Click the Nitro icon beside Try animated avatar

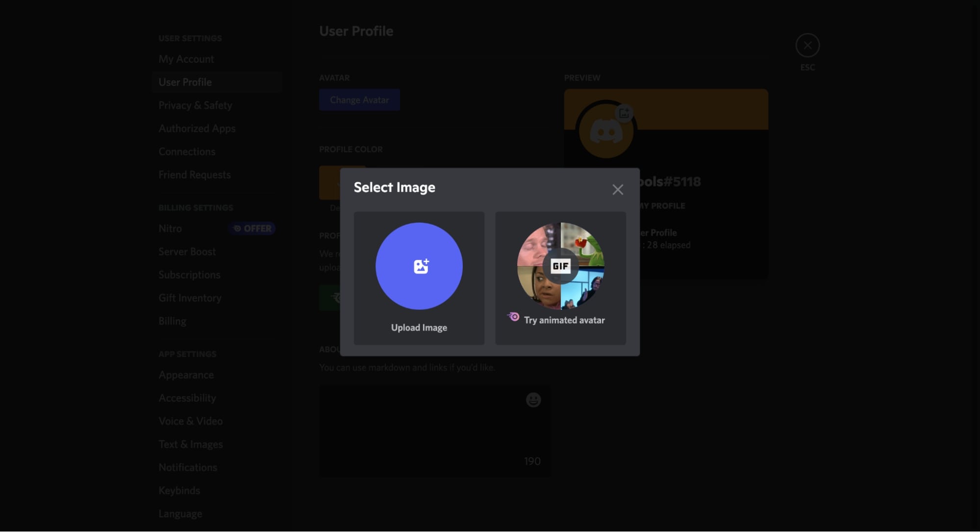(513, 317)
